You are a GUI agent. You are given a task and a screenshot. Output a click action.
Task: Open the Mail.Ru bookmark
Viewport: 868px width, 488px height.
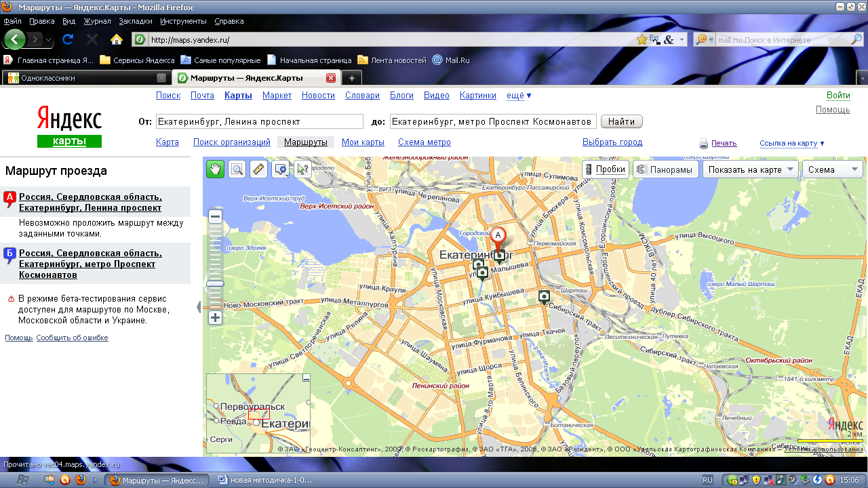451,60
